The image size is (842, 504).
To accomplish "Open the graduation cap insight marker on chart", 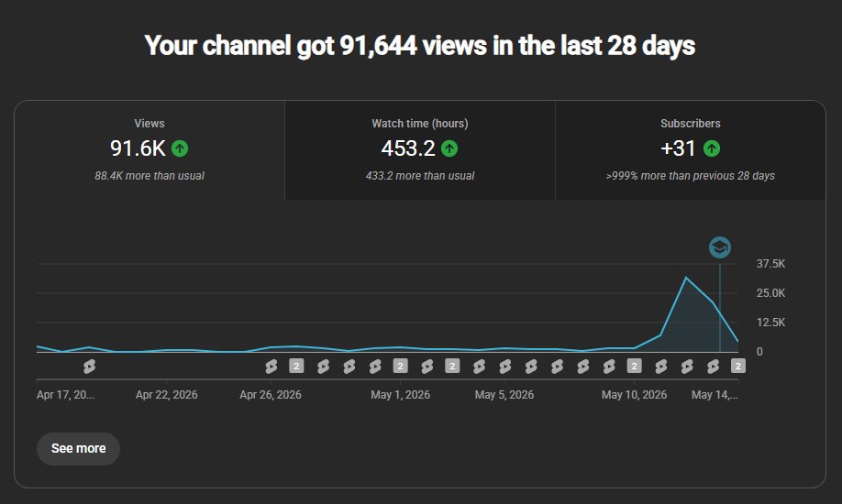I will [720, 247].
